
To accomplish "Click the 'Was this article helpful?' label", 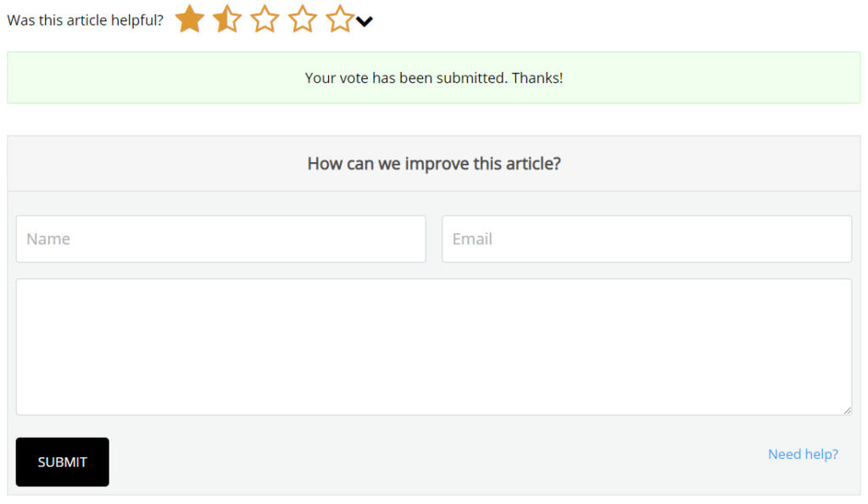I will click(86, 20).
